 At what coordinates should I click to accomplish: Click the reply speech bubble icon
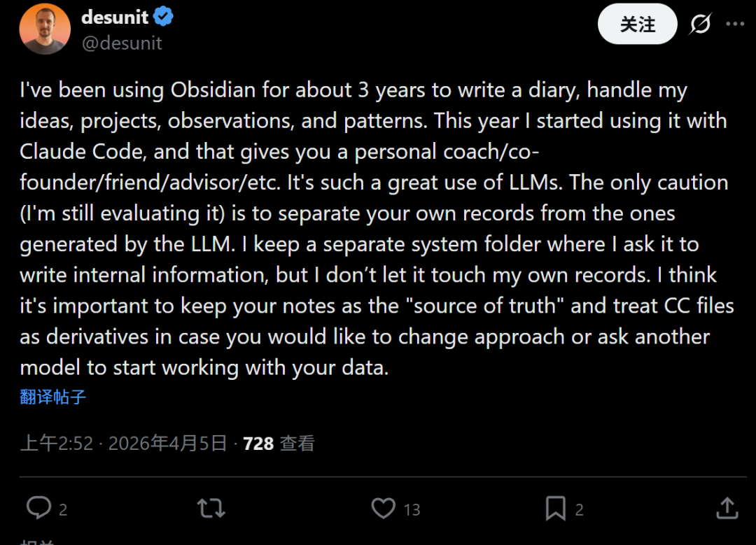(x=38, y=509)
